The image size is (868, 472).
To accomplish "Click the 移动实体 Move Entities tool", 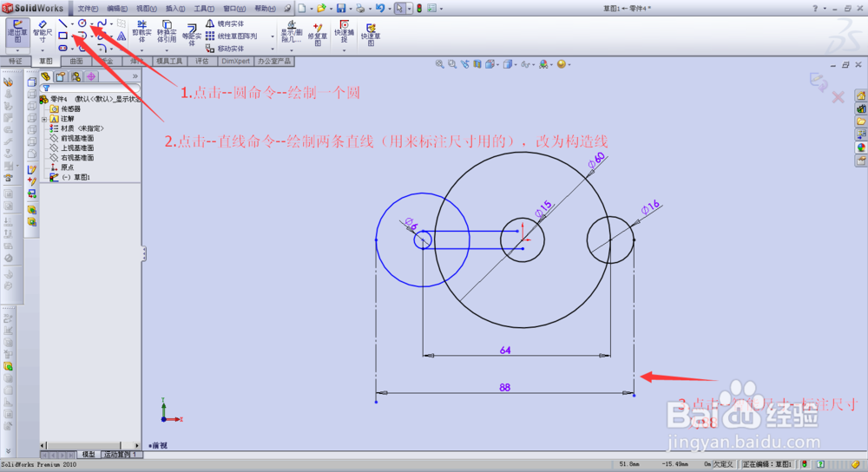I will click(225, 49).
